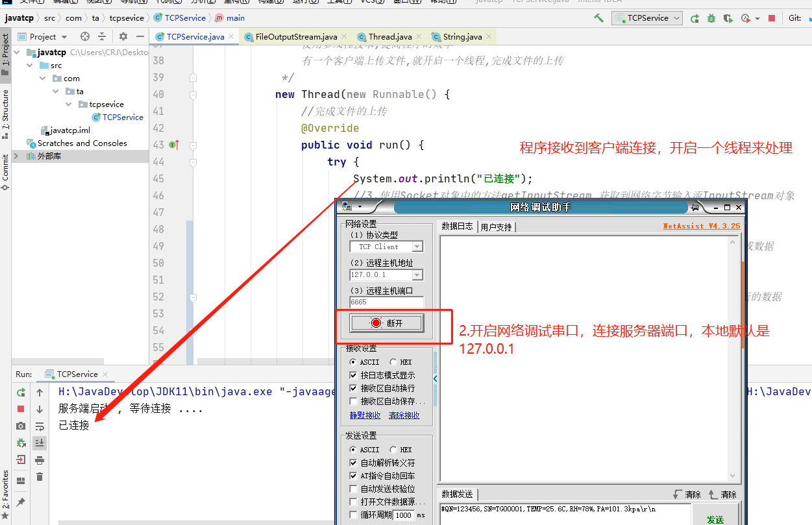
Task: Click the 清除接收 link
Action: 404,414
